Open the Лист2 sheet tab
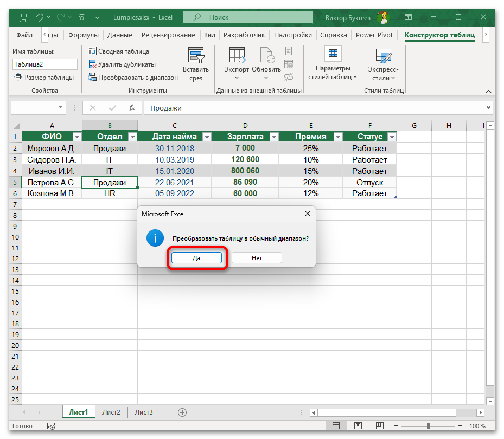Screen dimensions: 504x439 click(x=111, y=412)
